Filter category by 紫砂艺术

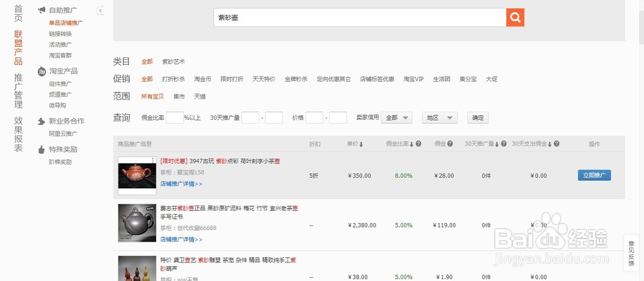(173, 62)
